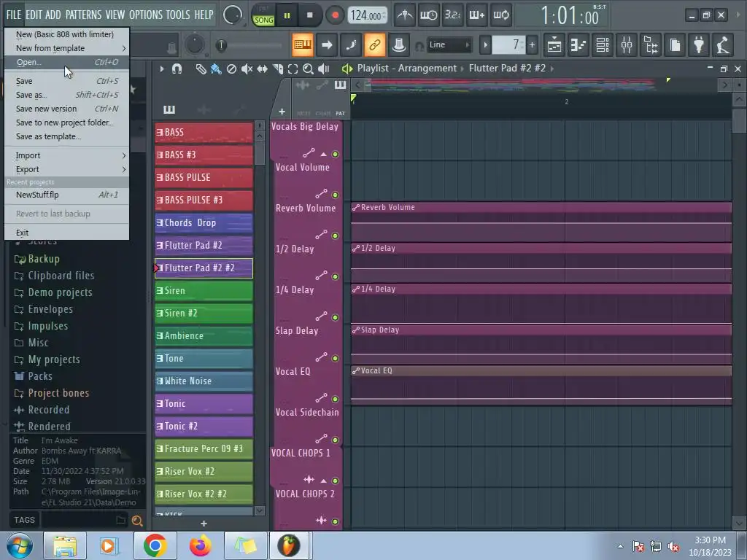This screenshot has width=747, height=560.
Task: Open recent project NewStuff.flp
Action: (66, 195)
